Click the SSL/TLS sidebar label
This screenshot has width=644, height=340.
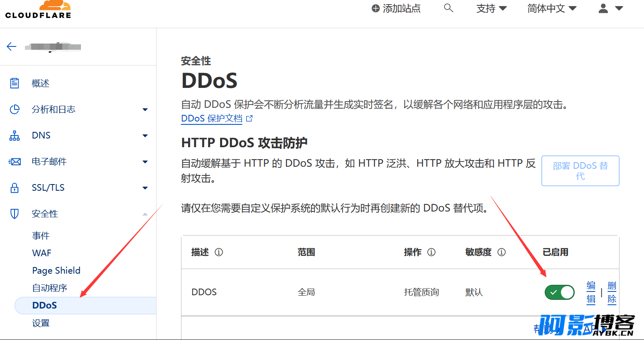pos(48,188)
